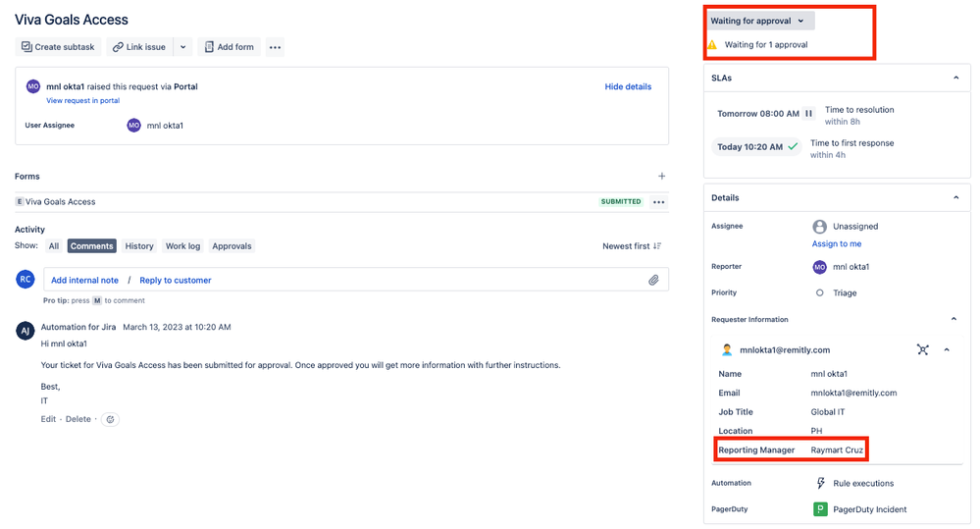Collapse the Details panel
980x529 pixels.
pyautogui.click(x=955, y=197)
